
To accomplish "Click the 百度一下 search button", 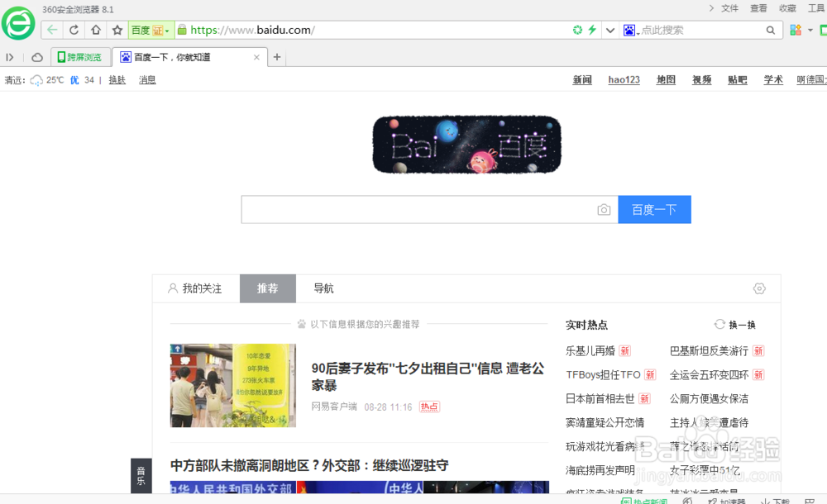I will click(654, 210).
